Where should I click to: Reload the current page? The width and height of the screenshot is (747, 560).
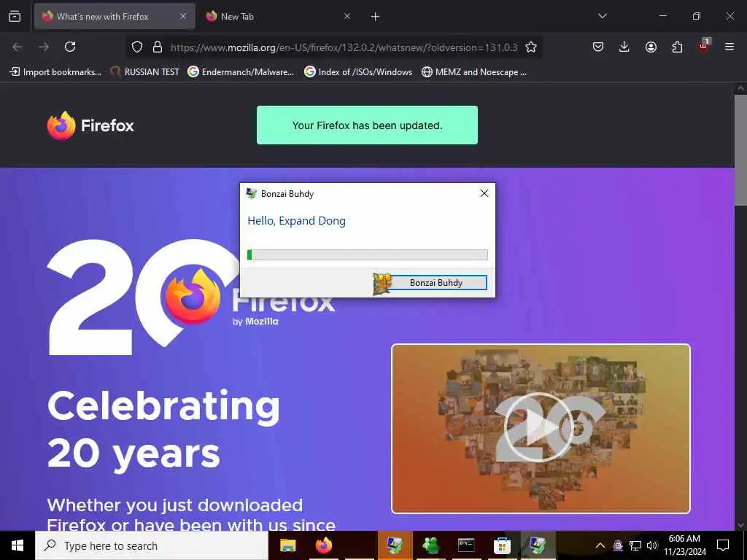point(70,47)
